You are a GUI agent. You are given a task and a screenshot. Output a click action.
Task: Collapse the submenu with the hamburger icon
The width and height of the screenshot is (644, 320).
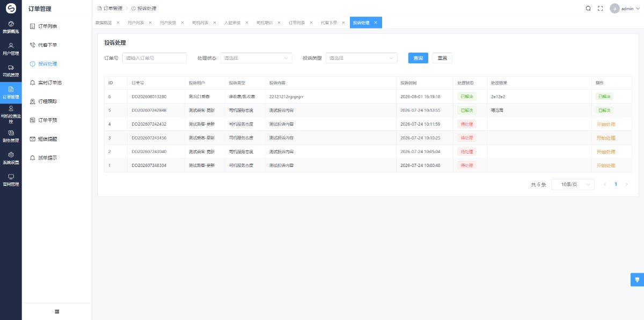pos(57,311)
